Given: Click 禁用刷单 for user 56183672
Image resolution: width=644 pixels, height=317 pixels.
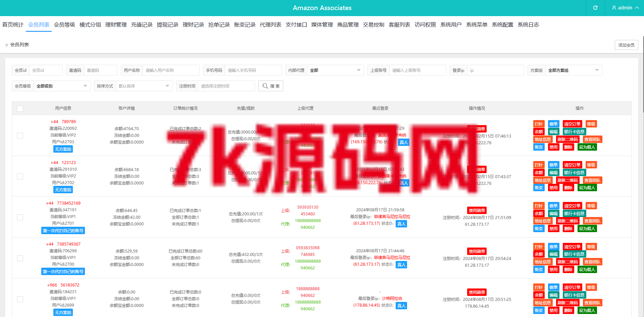Looking at the screenshot, I should (x=477, y=292).
